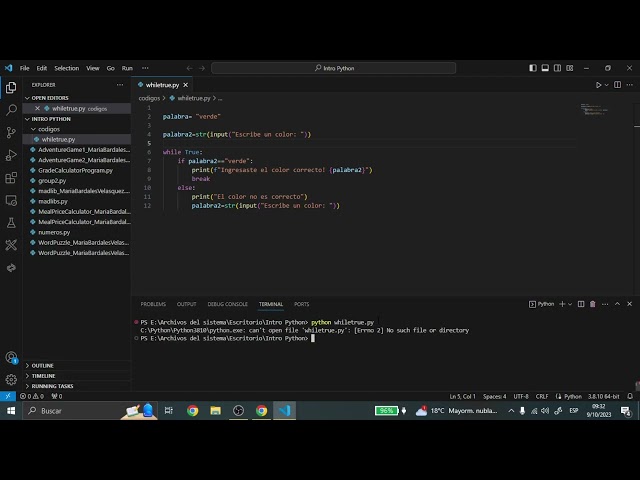Viewport: 640px width, 480px height.
Task: Open the Go menu
Action: click(110, 68)
